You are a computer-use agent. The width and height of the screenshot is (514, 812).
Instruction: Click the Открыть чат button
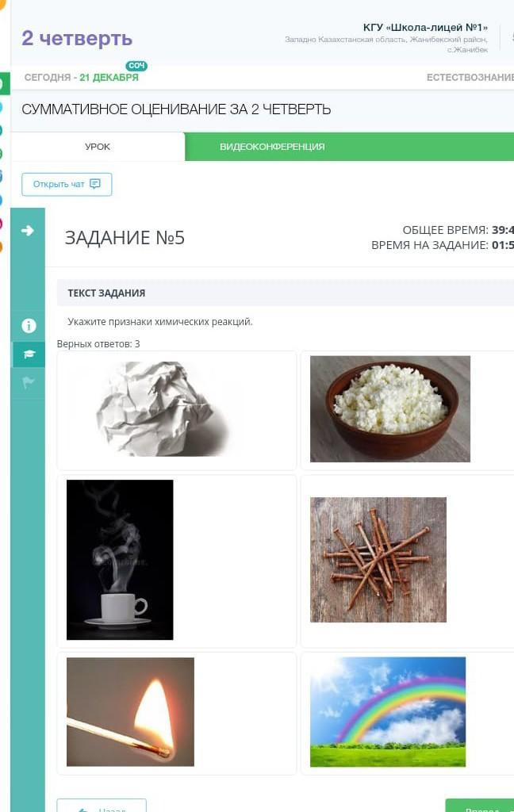[x=67, y=184]
